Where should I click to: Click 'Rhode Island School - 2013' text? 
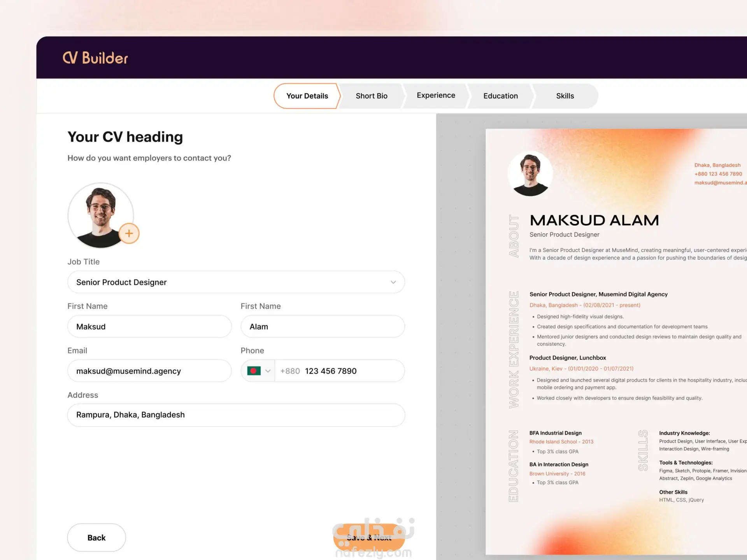[x=561, y=442]
